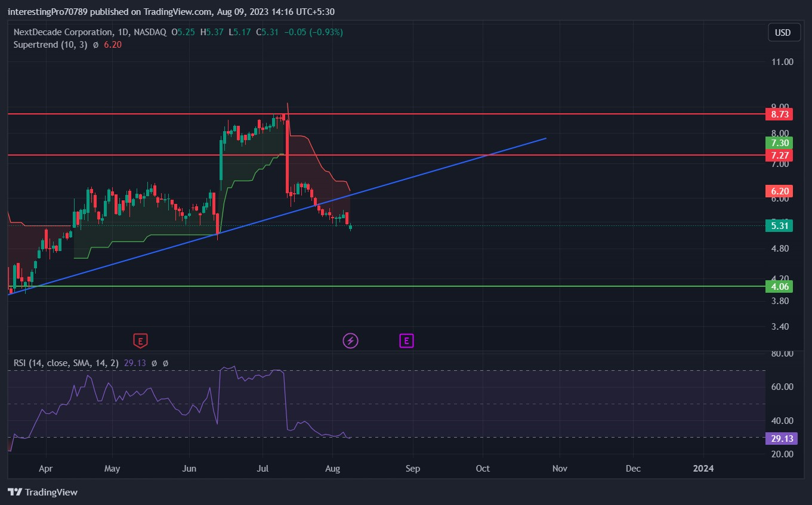This screenshot has width=812, height=505.
Task: Open the USD currency selector
Action: (x=783, y=33)
